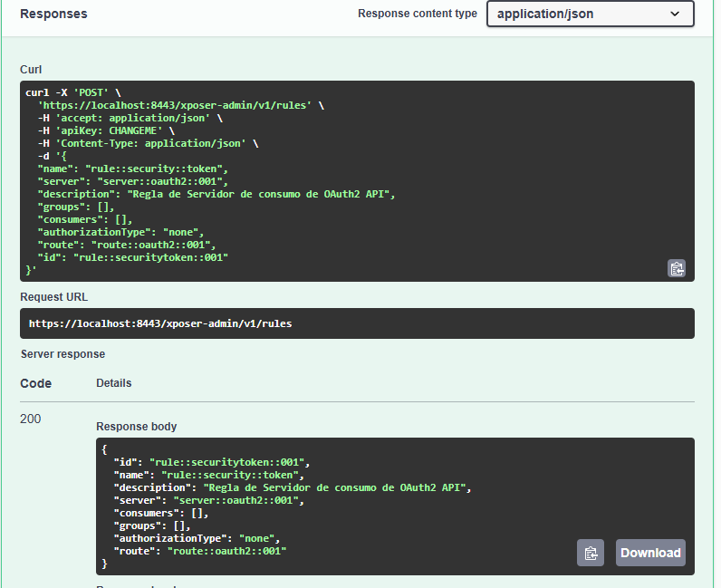This screenshot has height=588, width=721.
Task: Click the 200 response code
Action: (x=31, y=419)
